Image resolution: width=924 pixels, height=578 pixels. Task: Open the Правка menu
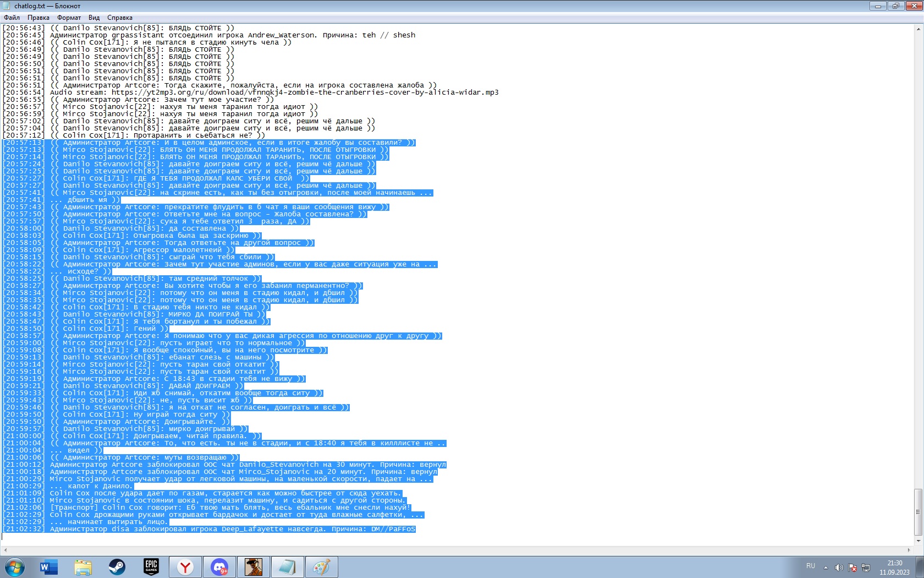pyautogui.click(x=38, y=18)
